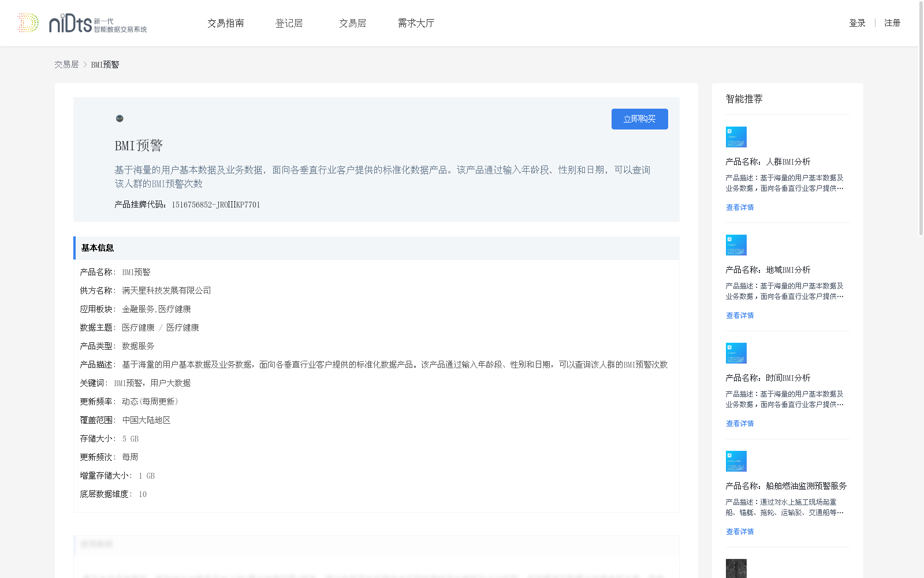Screen dimensions: 924x578
Task: Click coverage value 中国大陆地区
Action: pyautogui.click(x=147, y=420)
